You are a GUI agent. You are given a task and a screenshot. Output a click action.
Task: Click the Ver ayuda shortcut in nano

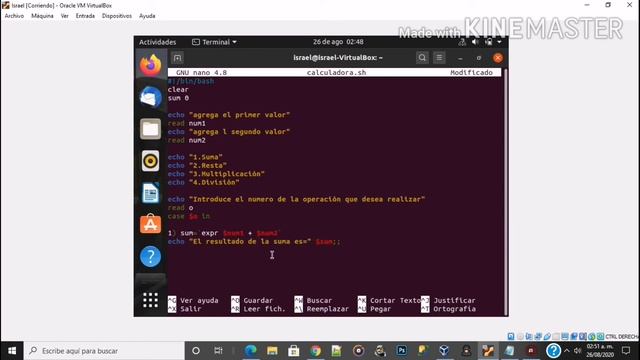pos(193,300)
